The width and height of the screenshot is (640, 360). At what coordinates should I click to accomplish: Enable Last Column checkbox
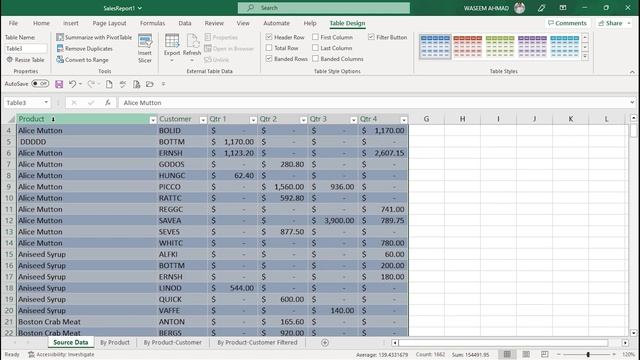tap(316, 48)
